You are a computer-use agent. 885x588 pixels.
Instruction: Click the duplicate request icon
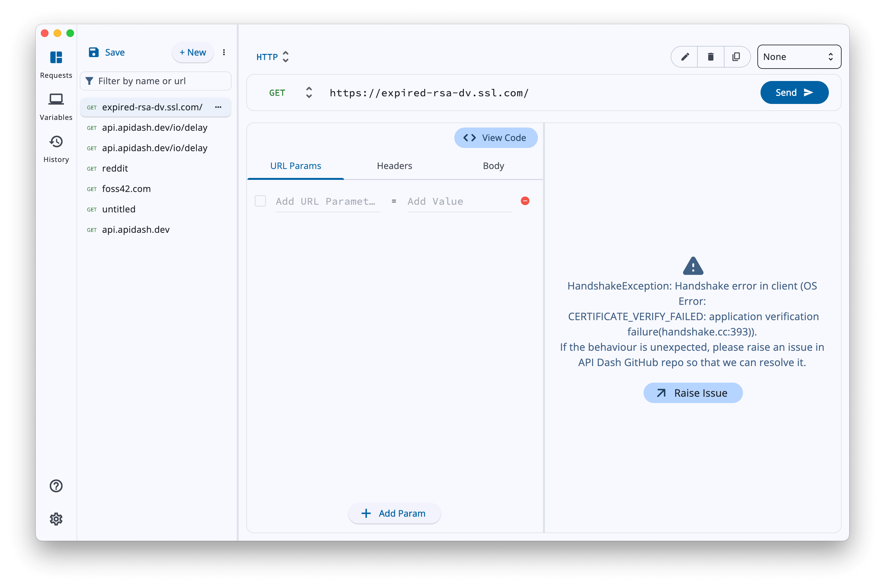pos(736,57)
